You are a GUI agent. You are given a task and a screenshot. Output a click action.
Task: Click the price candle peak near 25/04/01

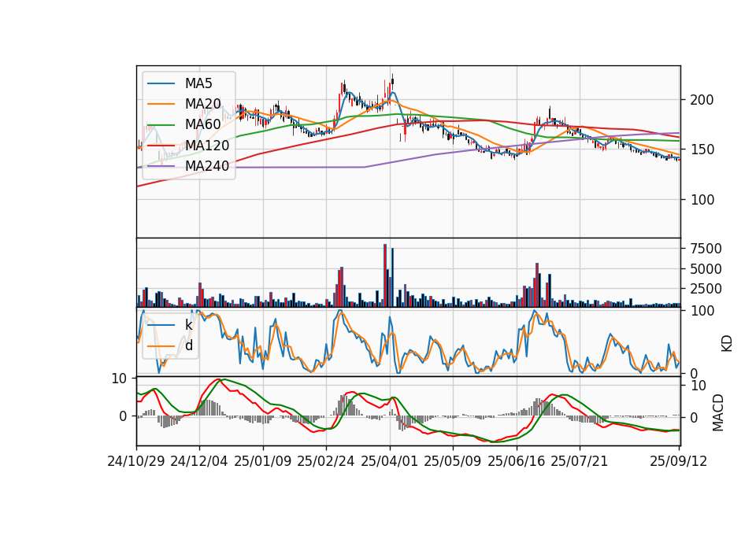[392, 81]
